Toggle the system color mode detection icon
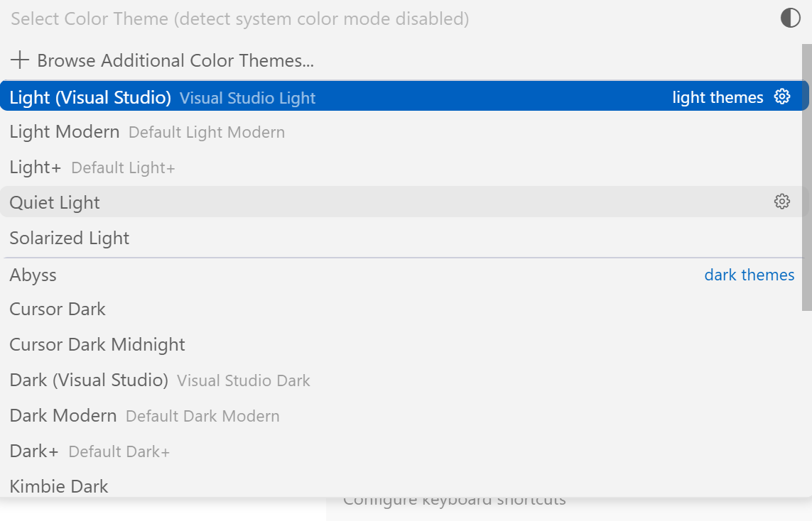This screenshot has width=812, height=521. (x=790, y=18)
